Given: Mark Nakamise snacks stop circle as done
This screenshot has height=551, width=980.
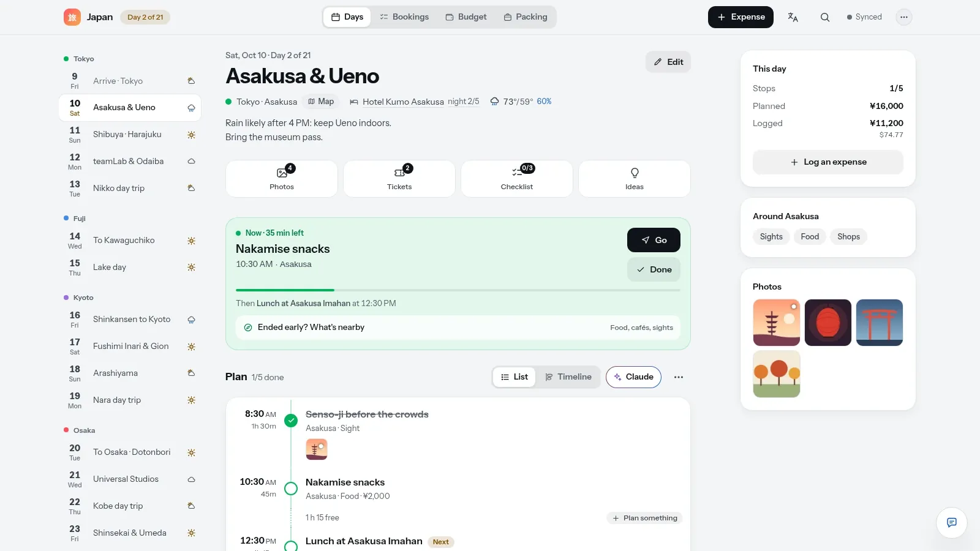Looking at the screenshot, I should click(291, 489).
